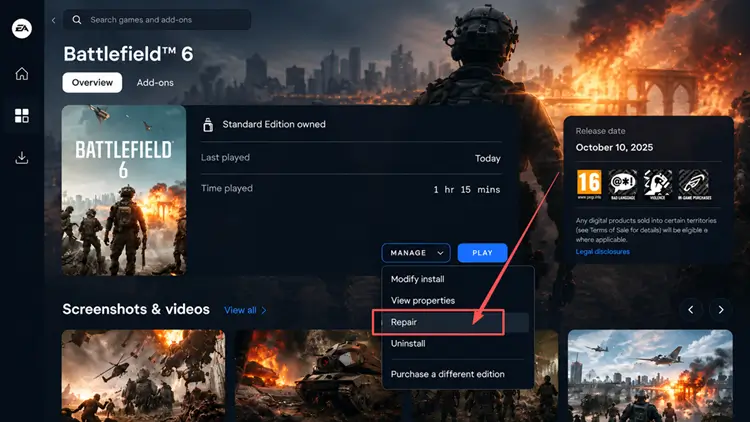
Task: Click the PEGI 16 rating icon
Action: (x=589, y=184)
